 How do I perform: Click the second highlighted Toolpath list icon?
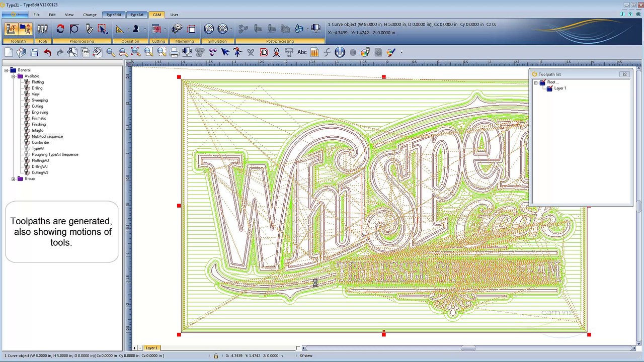[x=25, y=29]
